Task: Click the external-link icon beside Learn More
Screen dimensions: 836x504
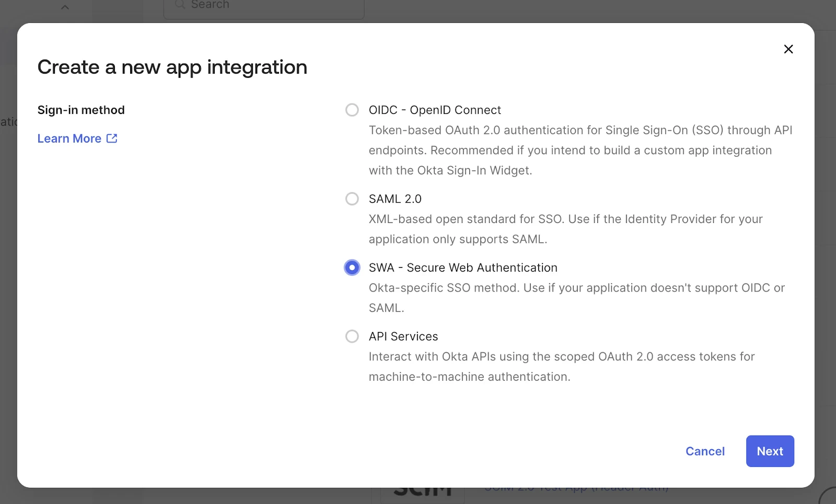Action: pyautogui.click(x=111, y=138)
